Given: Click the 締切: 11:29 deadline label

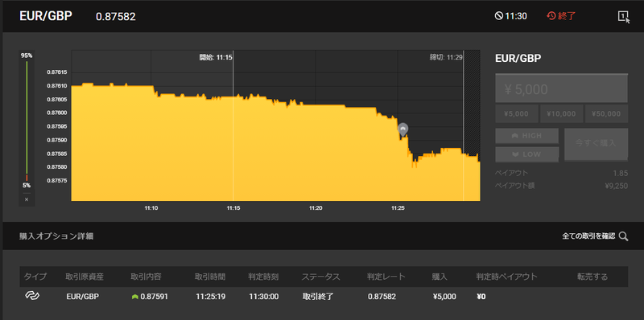Looking at the screenshot, I should [x=447, y=57].
